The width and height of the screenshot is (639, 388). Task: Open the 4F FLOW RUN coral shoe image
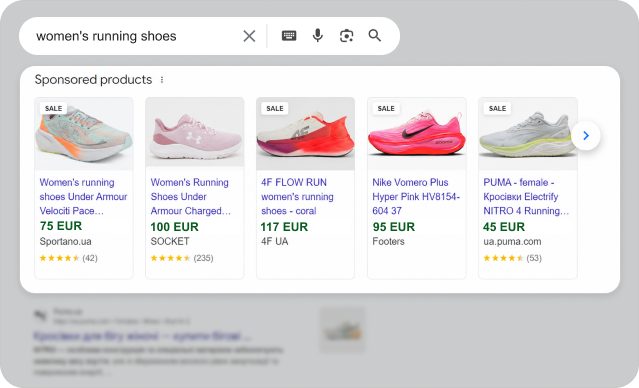click(x=306, y=134)
